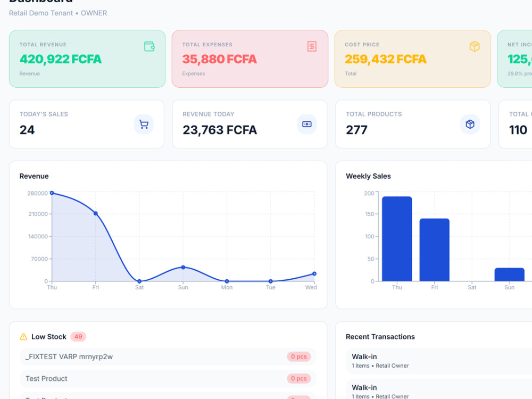Click the Retail Demo Tenant • OWNER subtitle
The image size is (532, 399).
(58, 13)
